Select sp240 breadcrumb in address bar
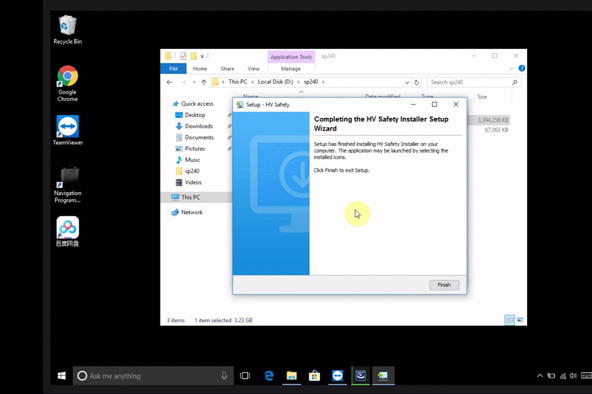The image size is (592, 394). [x=311, y=82]
